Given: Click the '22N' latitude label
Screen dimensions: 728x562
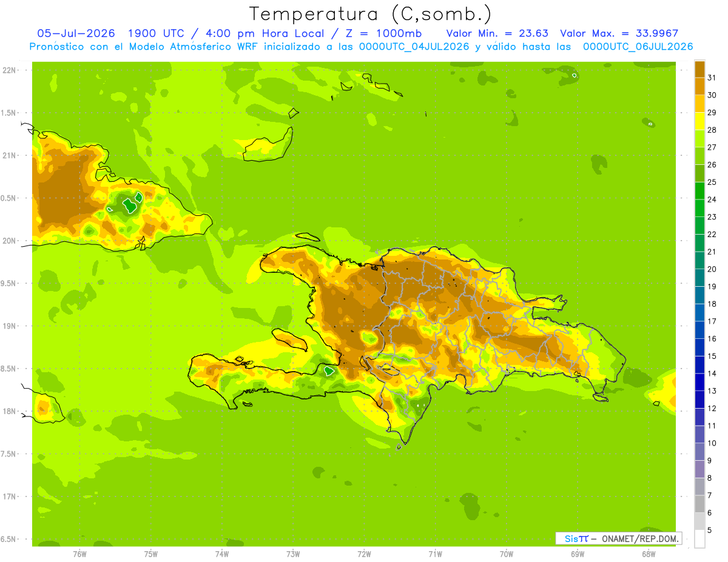Looking at the screenshot, I should tap(9, 70).
